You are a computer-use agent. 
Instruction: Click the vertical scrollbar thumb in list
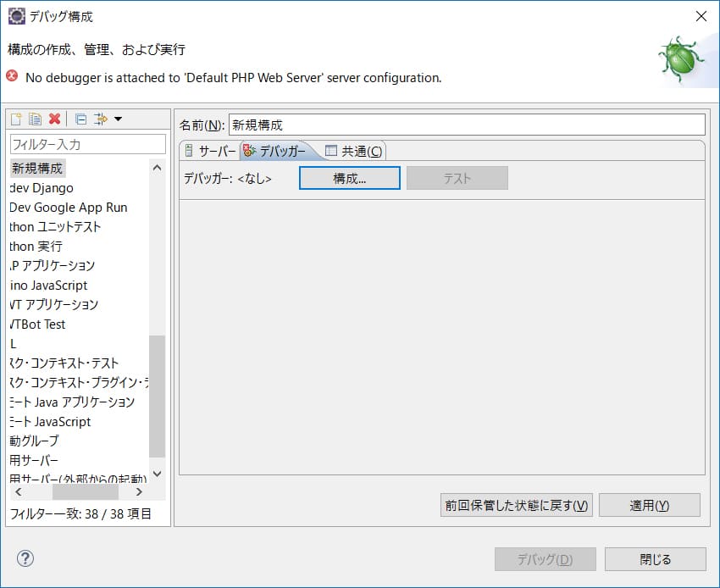[x=157, y=397]
